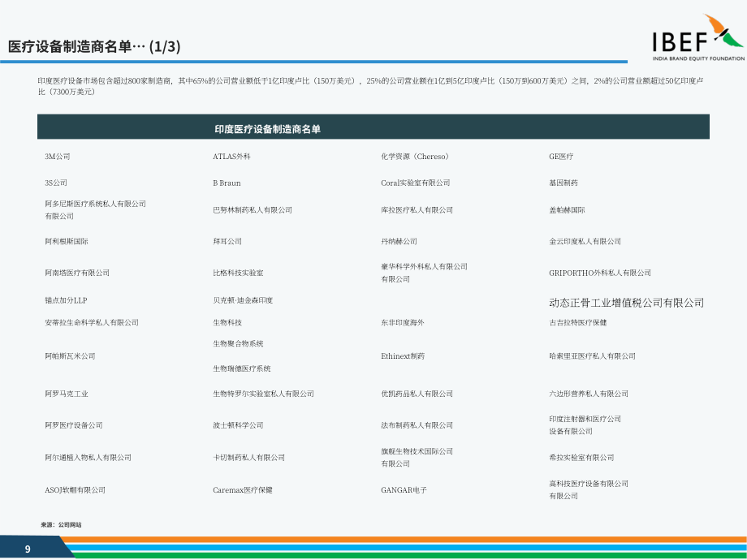Click the GE医疗 cell
Image resolution: width=747 pixels, height=560 pixels.
click(561, 157)
